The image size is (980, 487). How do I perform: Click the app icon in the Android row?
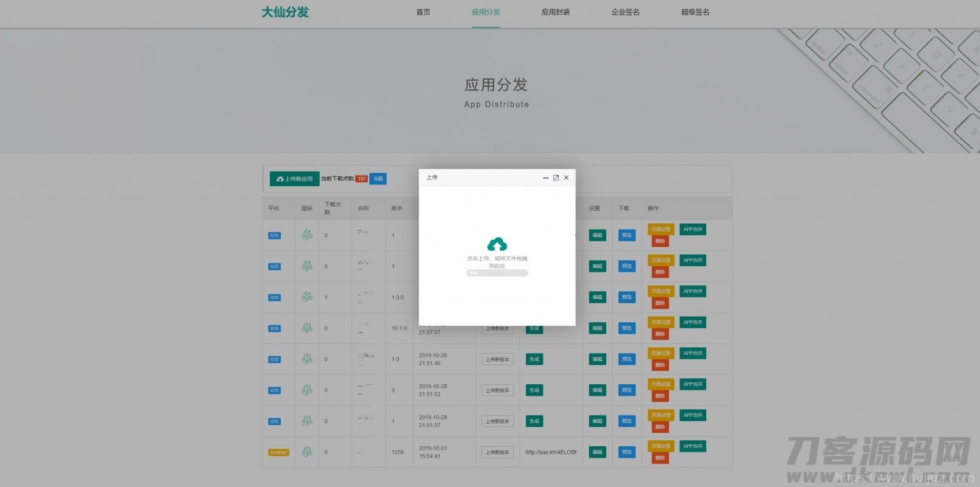(307, 452)
